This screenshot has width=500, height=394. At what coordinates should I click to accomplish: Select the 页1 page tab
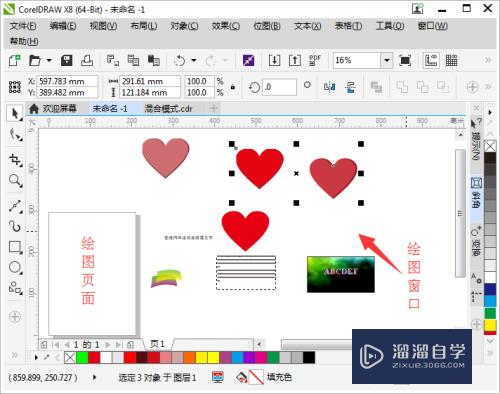157,344
